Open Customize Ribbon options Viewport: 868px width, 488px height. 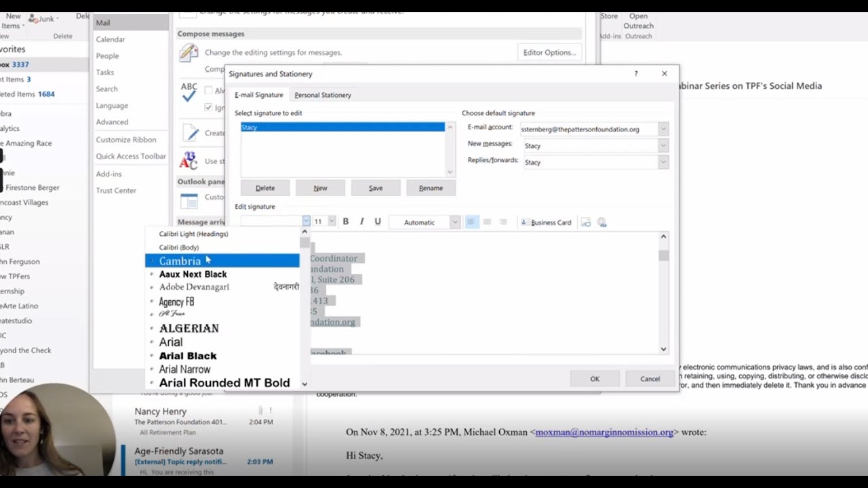point(130,139)
